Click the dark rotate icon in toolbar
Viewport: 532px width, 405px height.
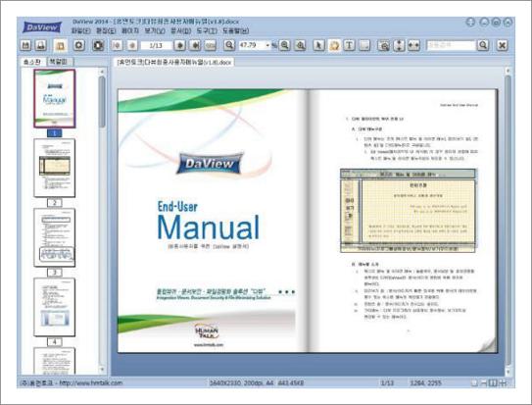[98, 45]
